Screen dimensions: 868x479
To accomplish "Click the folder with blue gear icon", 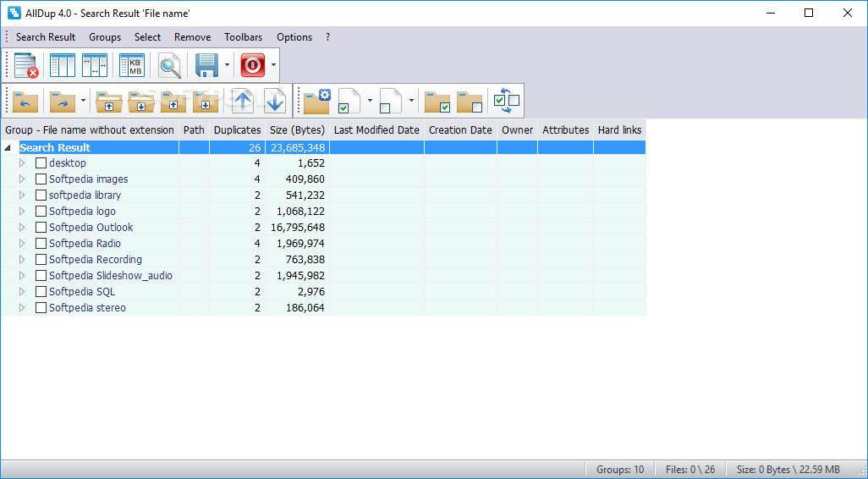I will (316, 101).
